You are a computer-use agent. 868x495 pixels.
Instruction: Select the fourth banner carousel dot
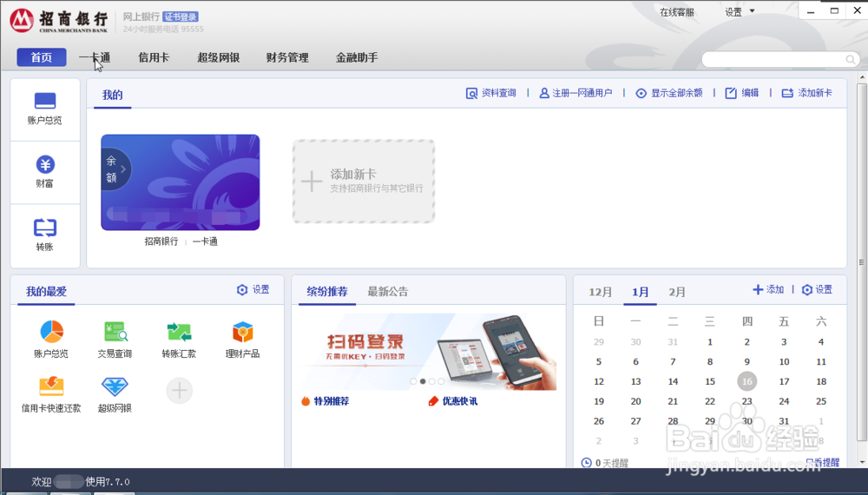(x=441, y=381)
